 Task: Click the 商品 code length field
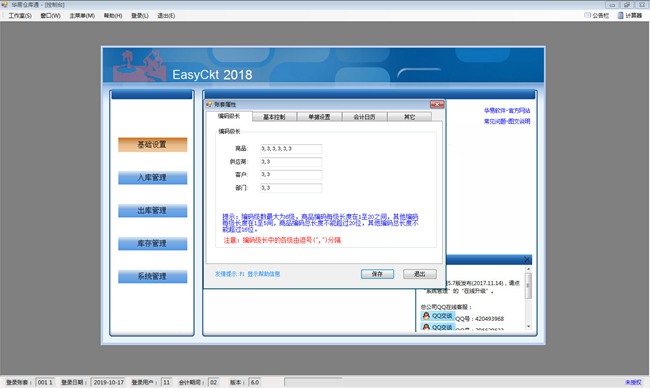(x=291, y=148)
